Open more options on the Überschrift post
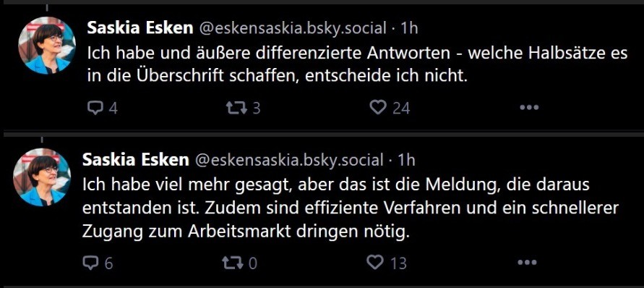The image size is (644, 288). click(529, 108)
